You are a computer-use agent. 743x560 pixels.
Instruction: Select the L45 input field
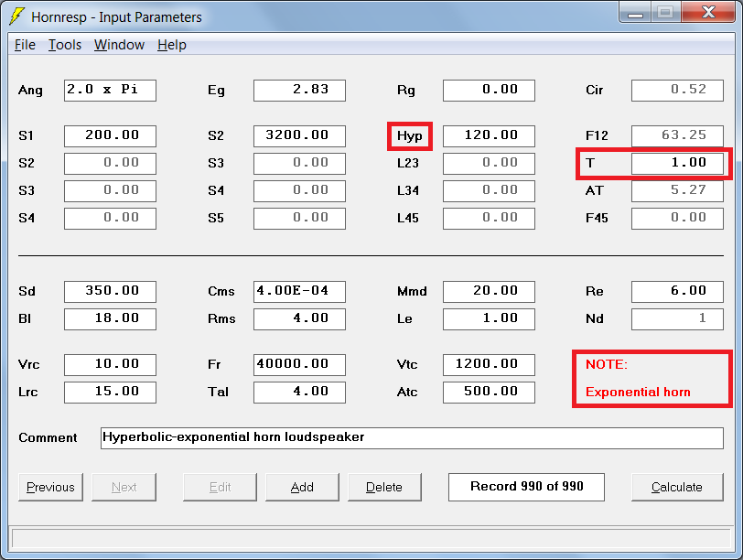[489, 219]
